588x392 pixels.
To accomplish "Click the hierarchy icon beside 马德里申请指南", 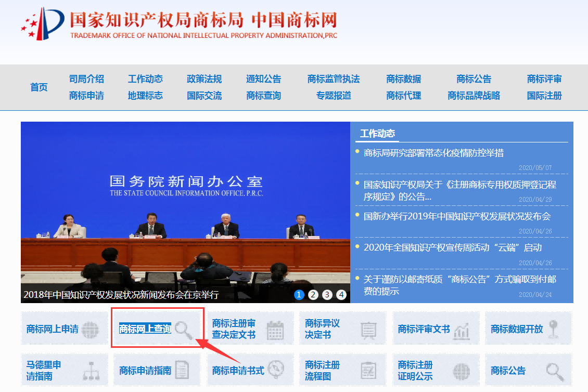I will click(91, 371).
